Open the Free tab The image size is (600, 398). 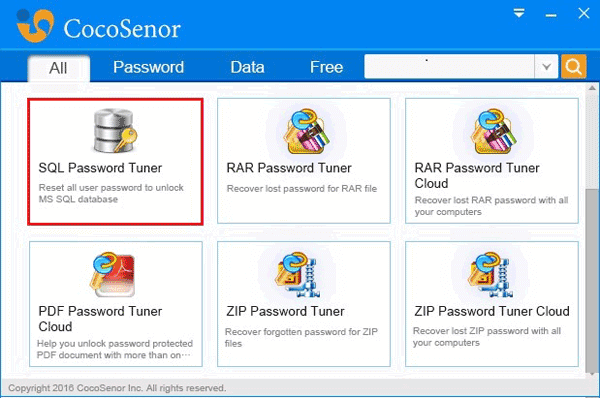(x=326, y=67)
